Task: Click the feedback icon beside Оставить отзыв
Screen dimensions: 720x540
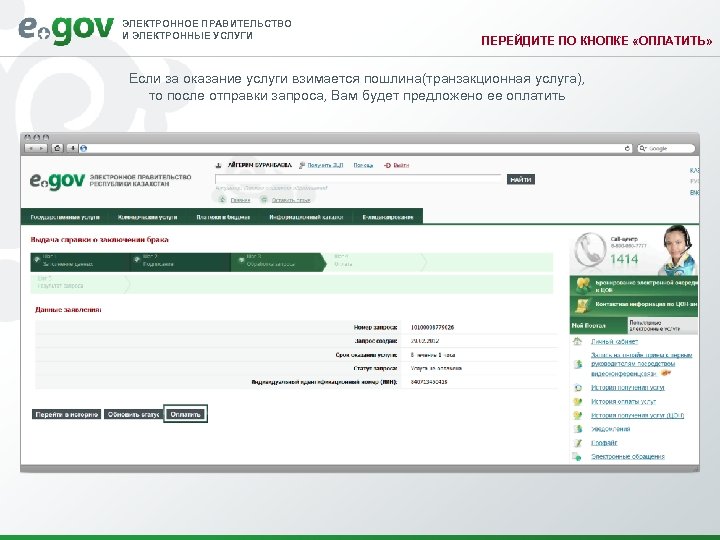Action: point(264,199)
